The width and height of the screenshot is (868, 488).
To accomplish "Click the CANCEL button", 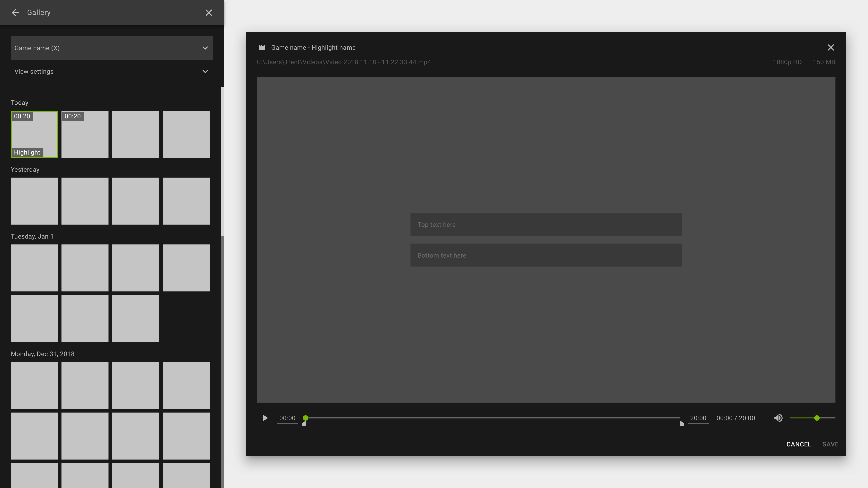I will click(799, 444).
